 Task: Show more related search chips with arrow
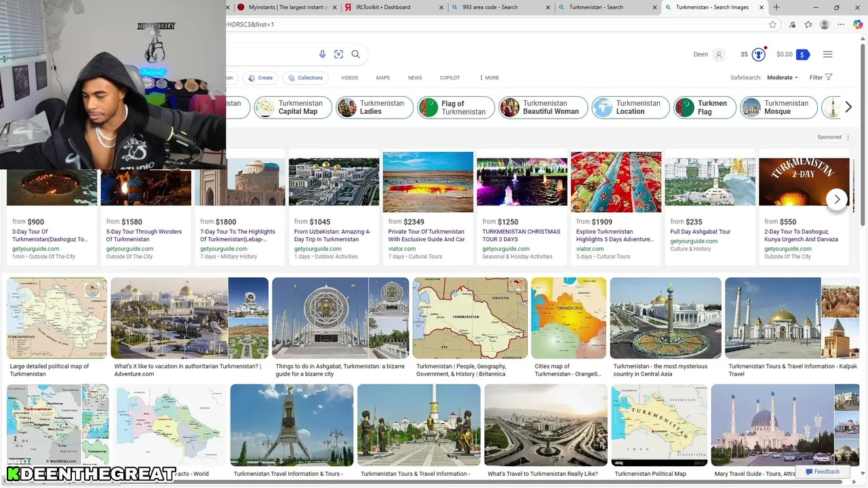848,107
